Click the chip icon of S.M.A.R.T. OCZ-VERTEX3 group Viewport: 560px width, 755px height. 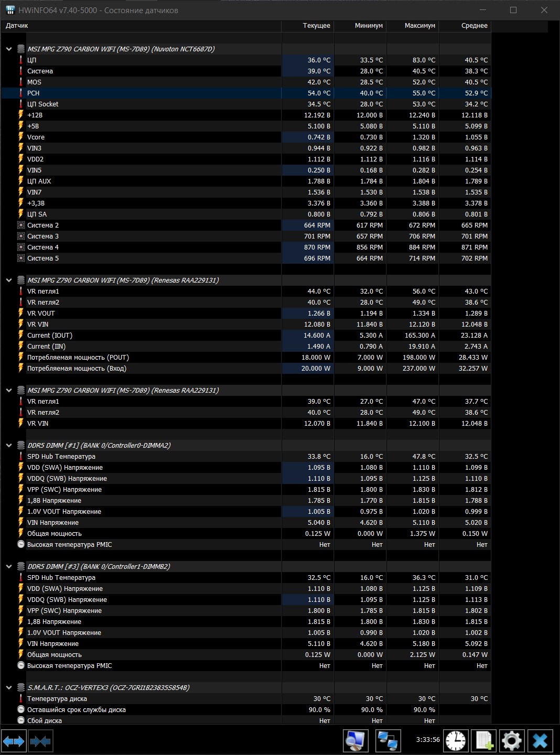pyautogui.click(x=21, y=687)
